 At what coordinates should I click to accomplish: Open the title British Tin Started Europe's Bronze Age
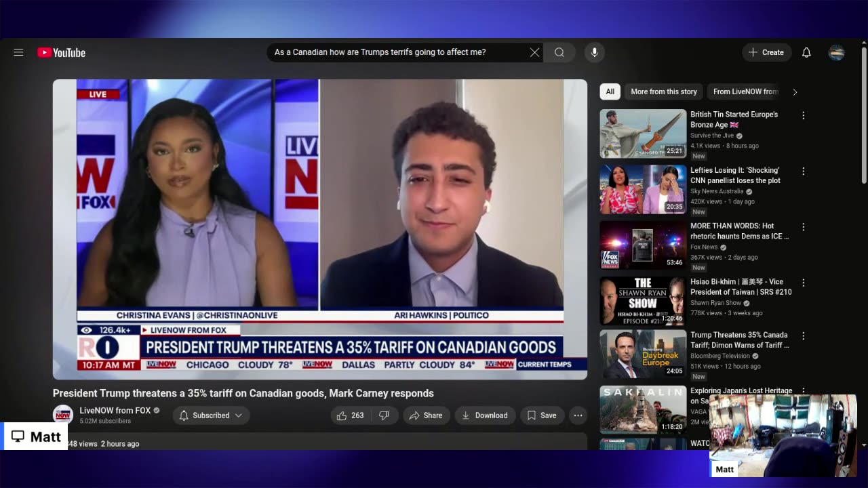click(734, 119)
